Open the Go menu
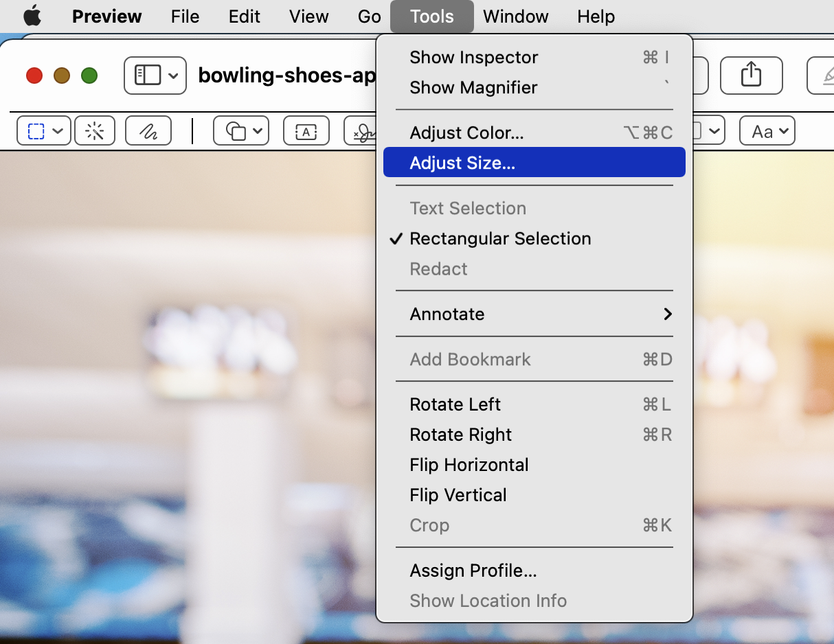The image size is (834, 644). 370,16
